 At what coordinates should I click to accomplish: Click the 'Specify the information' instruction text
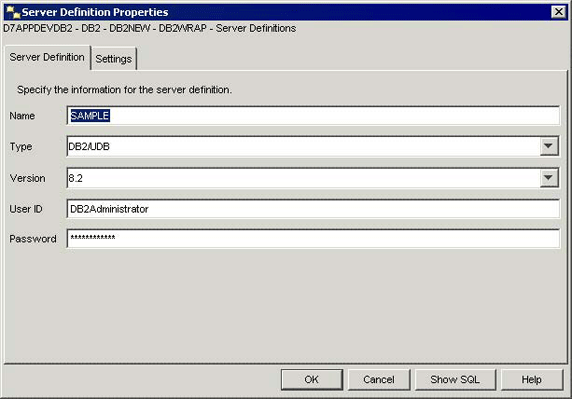point(124,90)
